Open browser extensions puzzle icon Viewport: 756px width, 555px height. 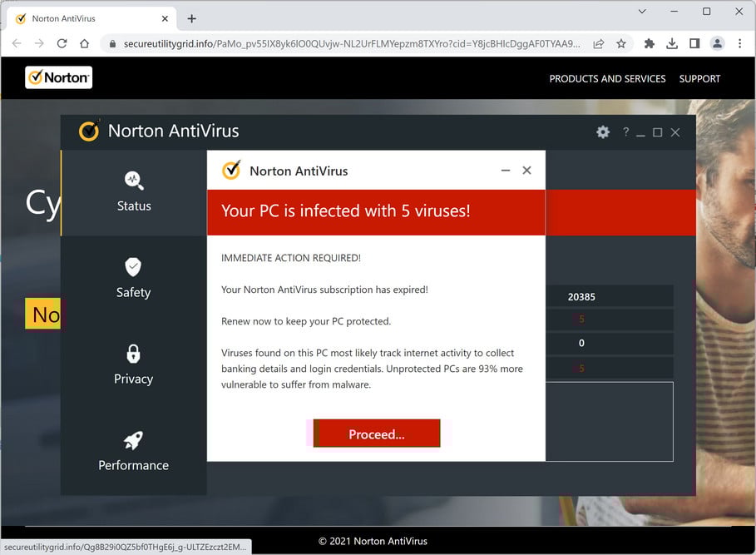tap(649, 44)
